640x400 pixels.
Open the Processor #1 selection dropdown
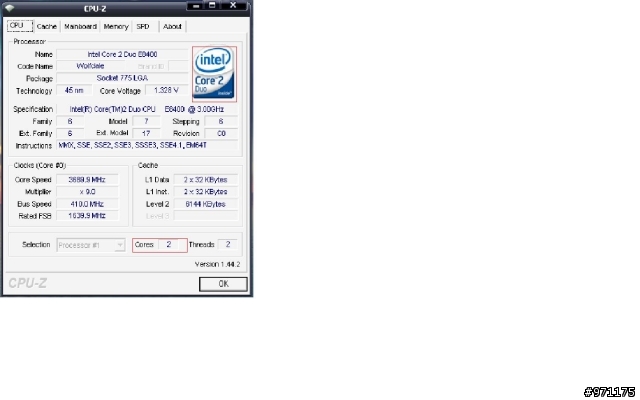(91, 245)
